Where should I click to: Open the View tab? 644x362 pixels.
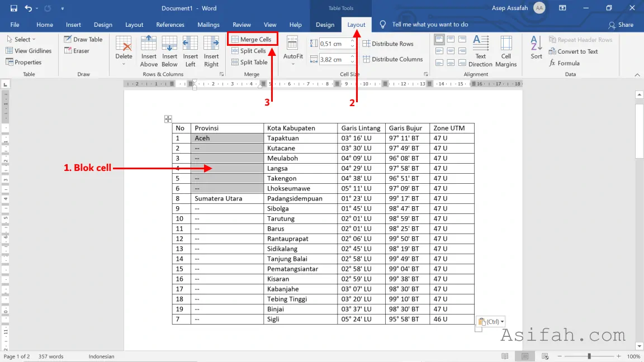click(x=270, y=25)
